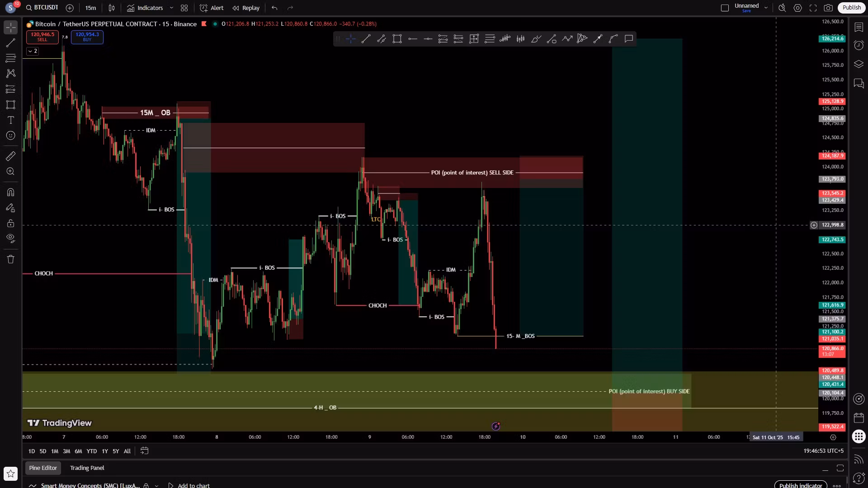Collapse the indicator legend showing 2
This screenshot has height=488, width=868.
coord(32,51)
